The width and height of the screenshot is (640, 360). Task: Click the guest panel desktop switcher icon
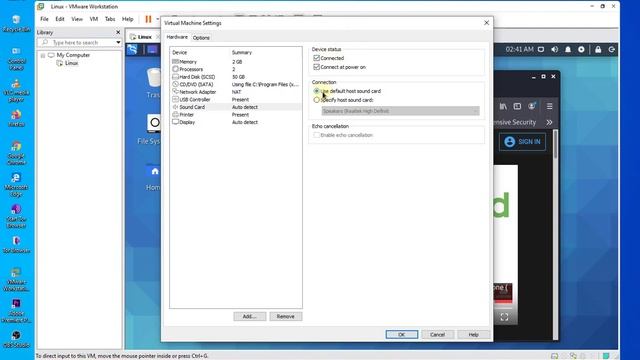coord(152,50)
